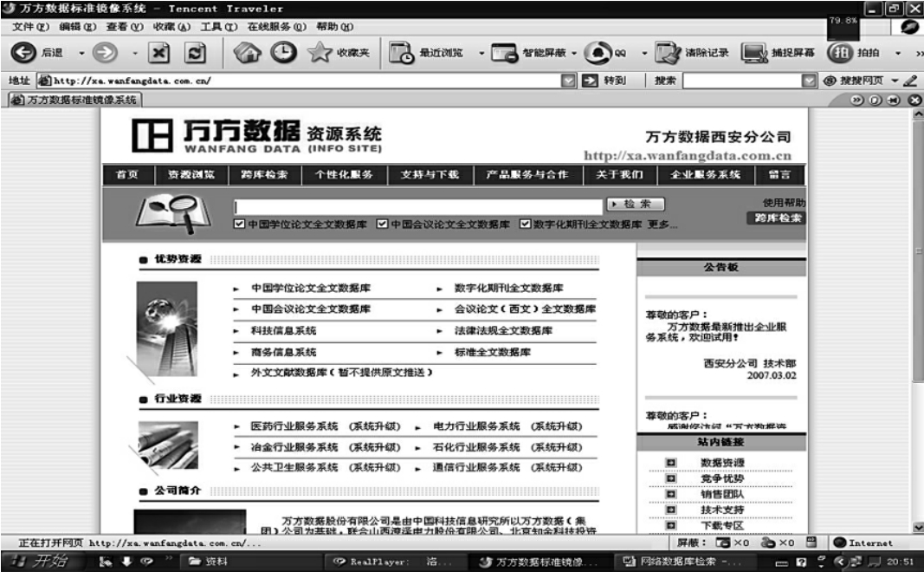This screenshot has width=924, height=572.
Task: Open the 个性化服务 navigation tab
Action: point(344,174)
